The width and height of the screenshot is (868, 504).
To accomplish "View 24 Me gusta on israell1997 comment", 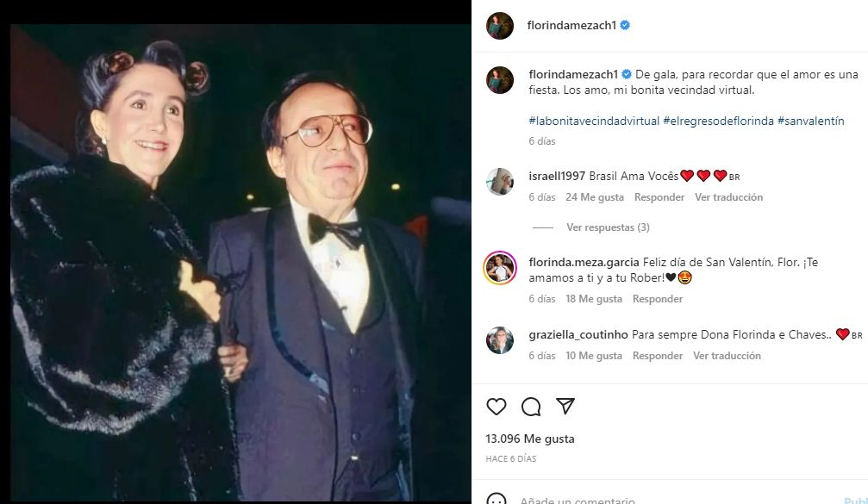I will [594, 197].
